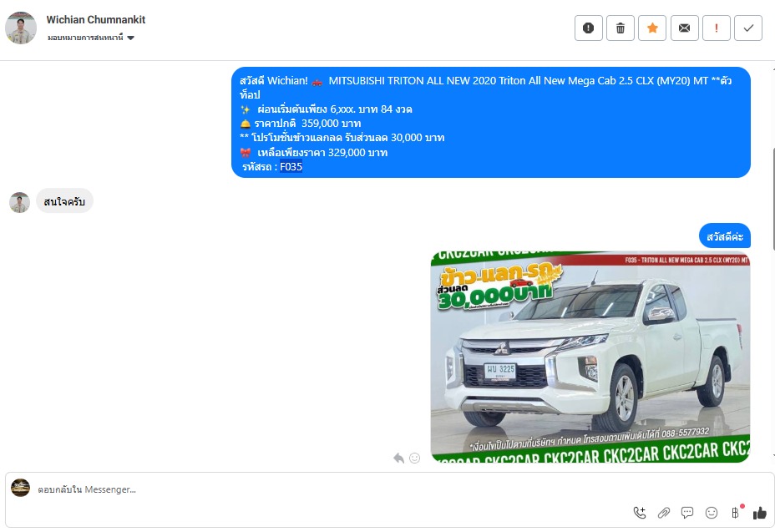Attach a file using the paperclip icon

click(x=663, y=513)
